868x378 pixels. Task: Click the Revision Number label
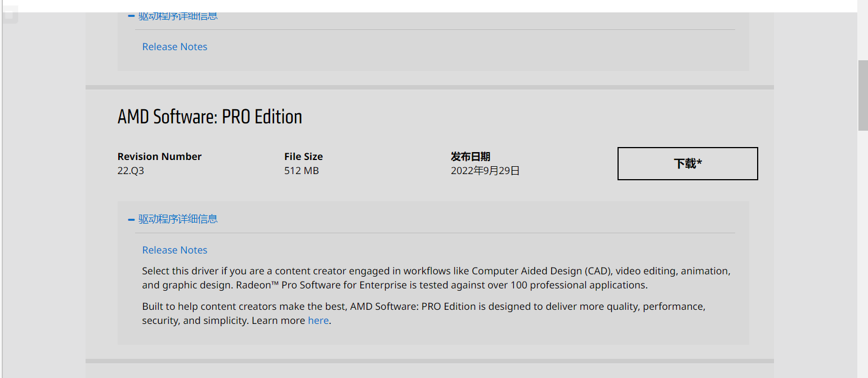(159, 157)
